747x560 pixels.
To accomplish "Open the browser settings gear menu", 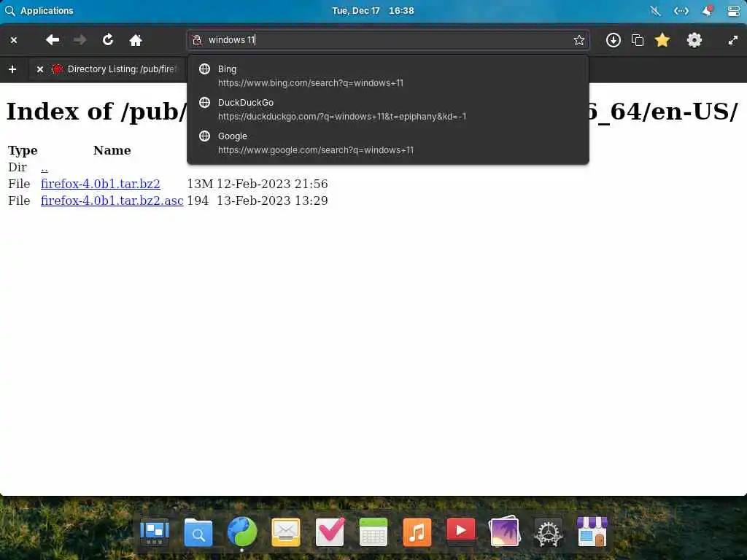I will [694, 40].
